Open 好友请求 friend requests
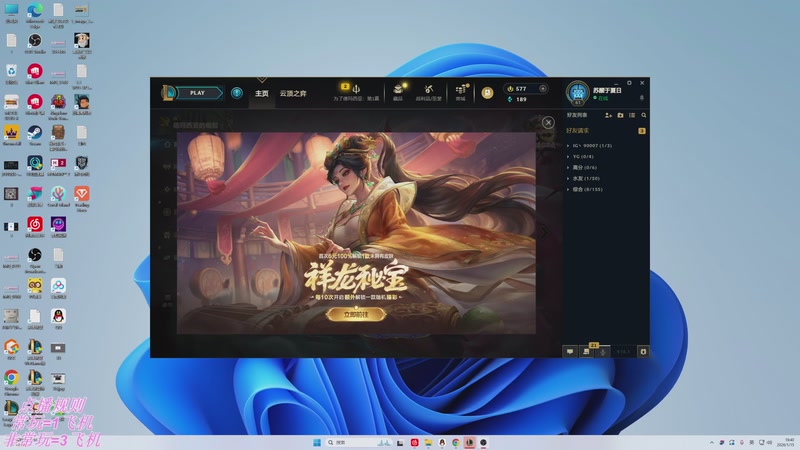The height and width of the screenshot is (450, 800). (x=577, y=131)
